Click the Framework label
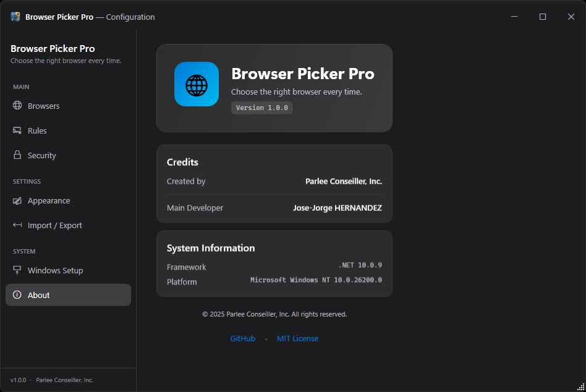This screenshot has height=392, width=586. click(x=187, y=267)
